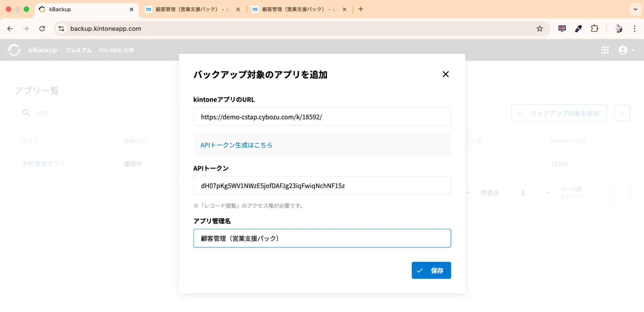Open the Chrome profile avatar
This screenshot has height=312, width=644.
point(619,29)
